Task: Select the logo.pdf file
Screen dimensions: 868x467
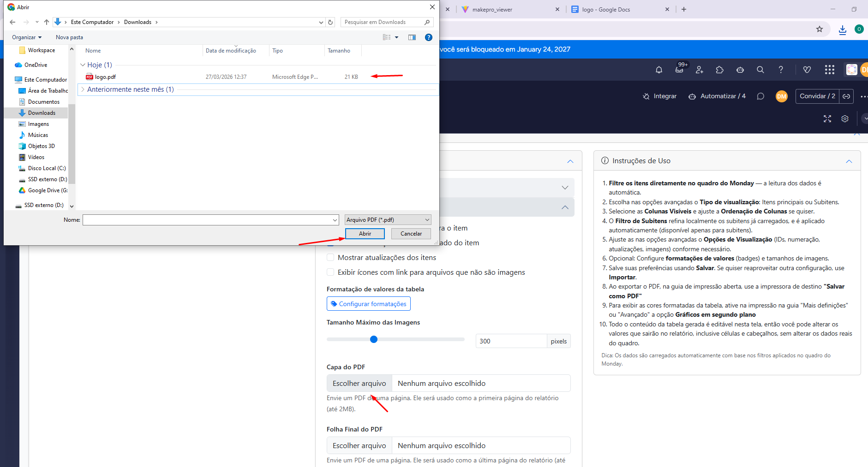Action: click(105, 77)
